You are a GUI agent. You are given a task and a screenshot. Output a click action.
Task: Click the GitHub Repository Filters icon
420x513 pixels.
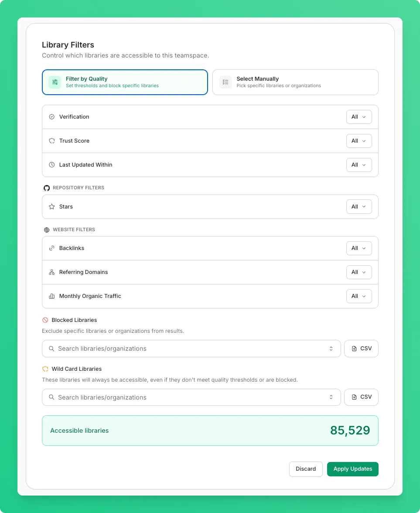point(47,188)
